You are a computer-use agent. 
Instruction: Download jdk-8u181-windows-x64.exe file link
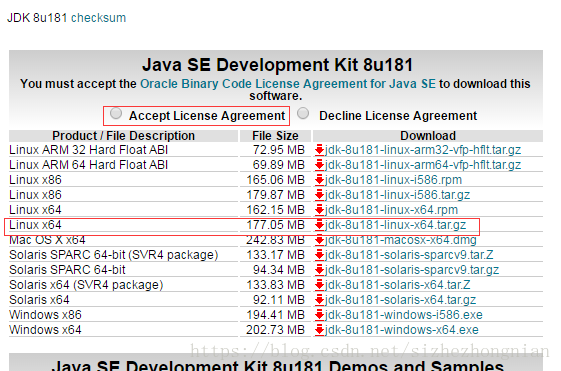pos(402,329)
